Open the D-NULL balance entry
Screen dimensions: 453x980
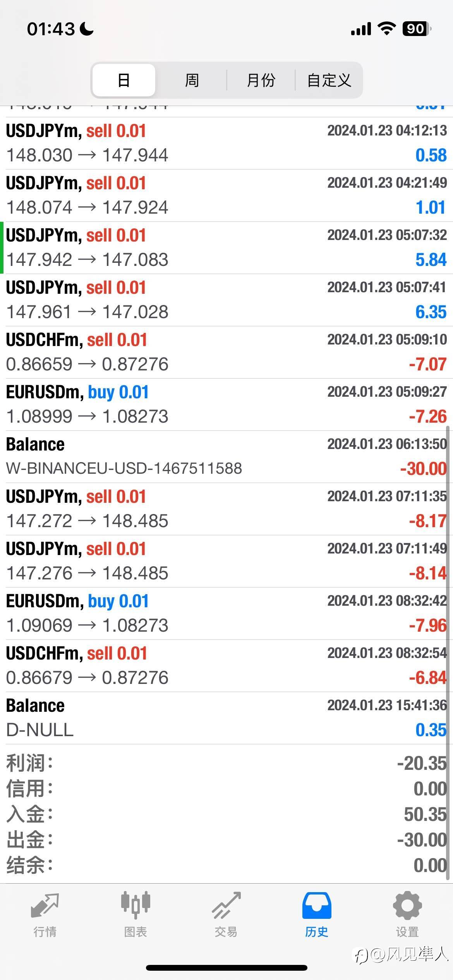click(226, 718)
